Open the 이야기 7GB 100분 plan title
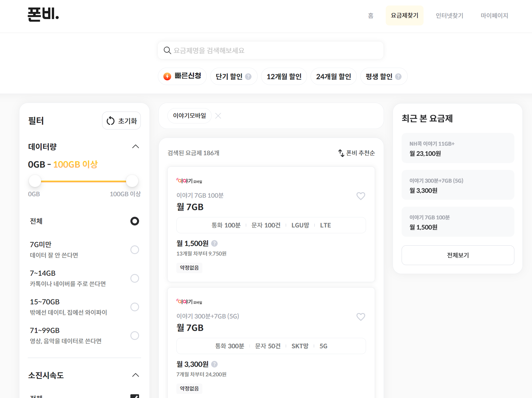Screen dimensions: 532x398 (200, 195)
